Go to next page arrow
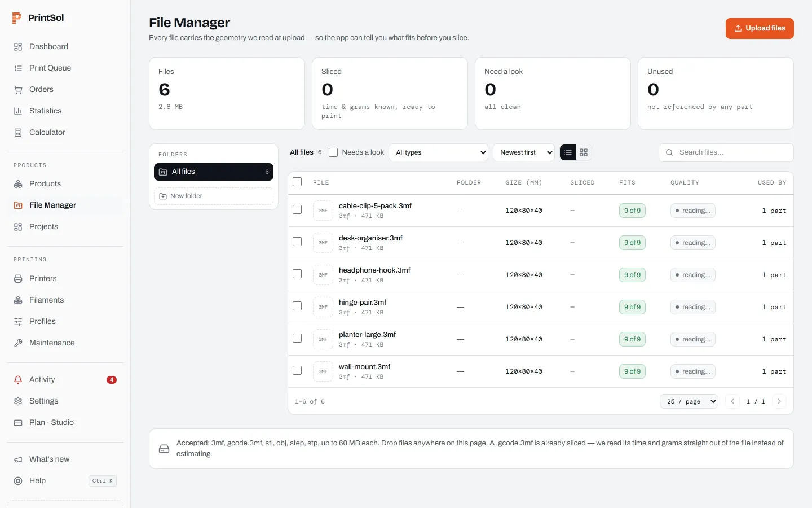This screenshot has height=508, width=812. pos(779,401)
